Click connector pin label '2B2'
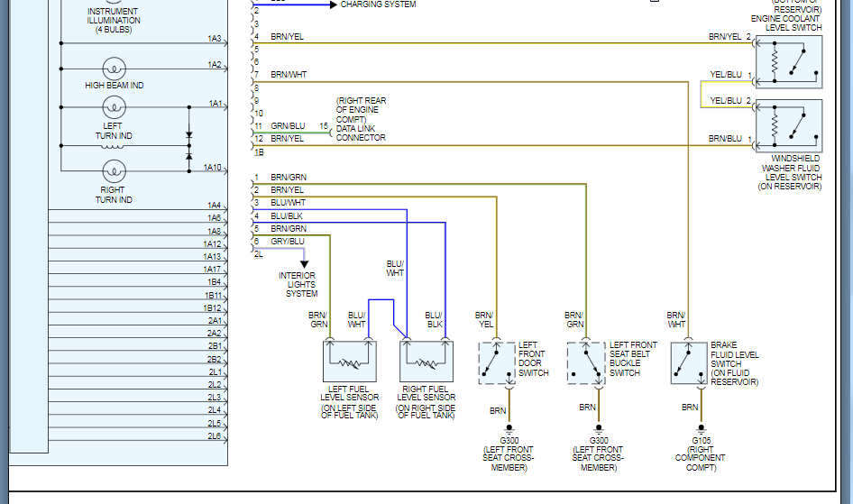 coord(215,360)
